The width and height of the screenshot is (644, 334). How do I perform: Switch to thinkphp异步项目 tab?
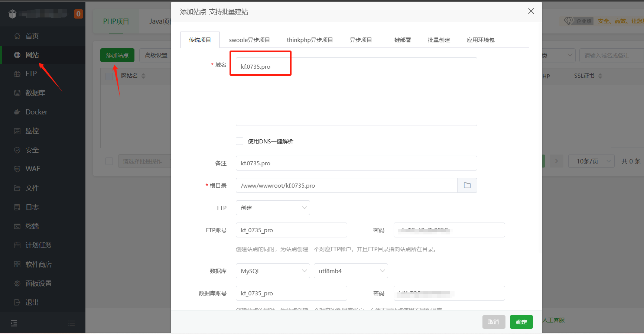(x=310, y=40)
